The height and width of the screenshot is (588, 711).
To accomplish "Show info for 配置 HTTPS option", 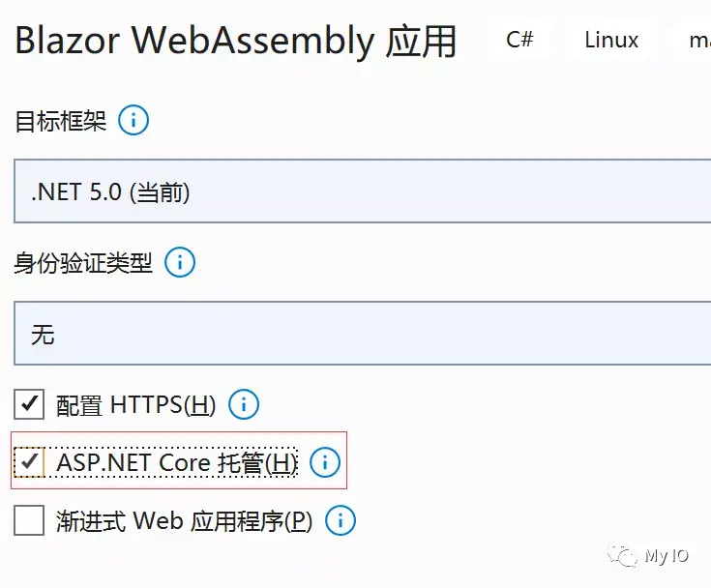I will click(x=244, y=404).
